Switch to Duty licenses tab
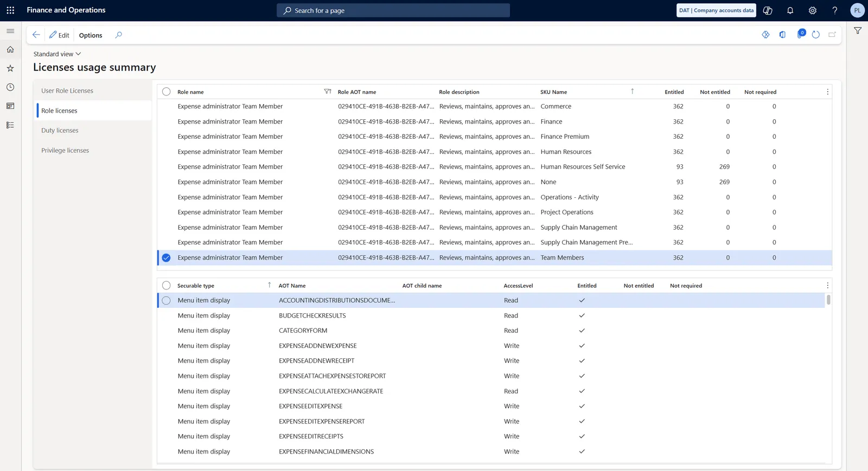The width and height of the screenshot is (868, 471). click(x=60, y=130)
